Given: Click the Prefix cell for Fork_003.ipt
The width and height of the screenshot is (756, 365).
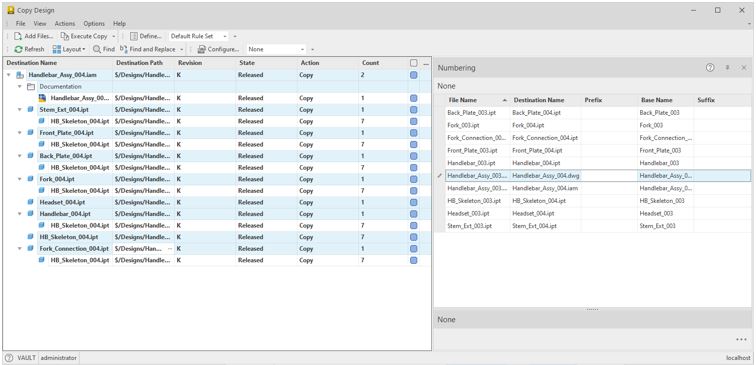Looking at the screenshot, I should pyautogui.click(x=609, y=125).
